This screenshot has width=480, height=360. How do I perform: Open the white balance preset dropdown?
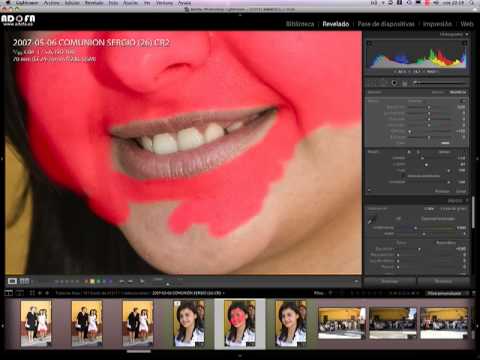[x=439, y=219]
